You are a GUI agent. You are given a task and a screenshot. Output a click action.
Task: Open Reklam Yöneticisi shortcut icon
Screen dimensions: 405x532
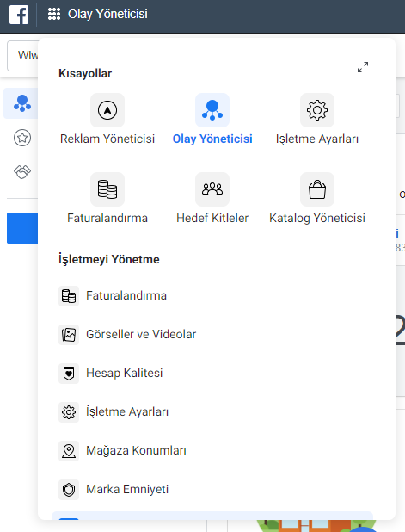(107, 110)
